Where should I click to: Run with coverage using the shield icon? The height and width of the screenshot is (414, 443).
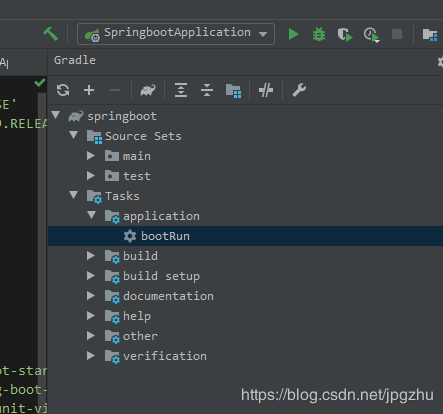[x=345, y=34]
